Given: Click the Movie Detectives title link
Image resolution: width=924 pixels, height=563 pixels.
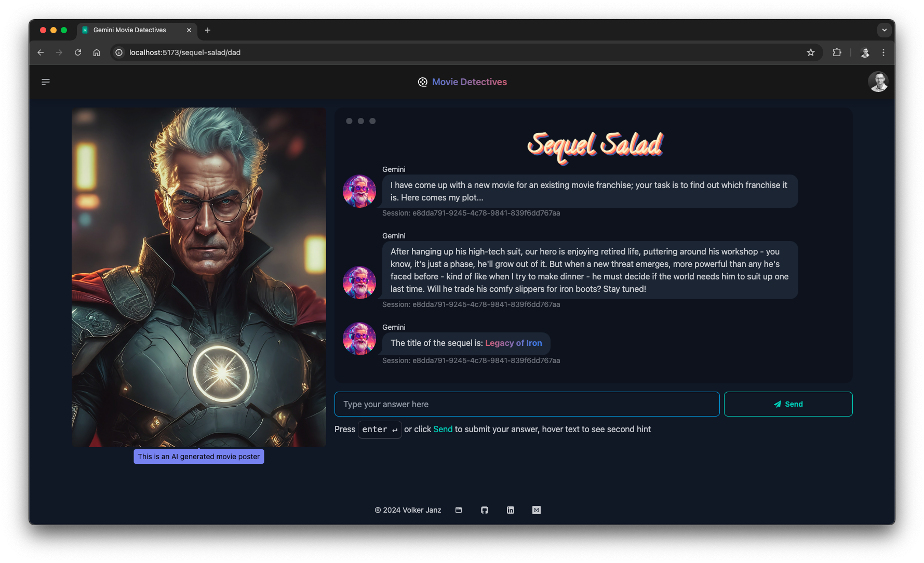Looking at the screenshot, I should (469, 82).
